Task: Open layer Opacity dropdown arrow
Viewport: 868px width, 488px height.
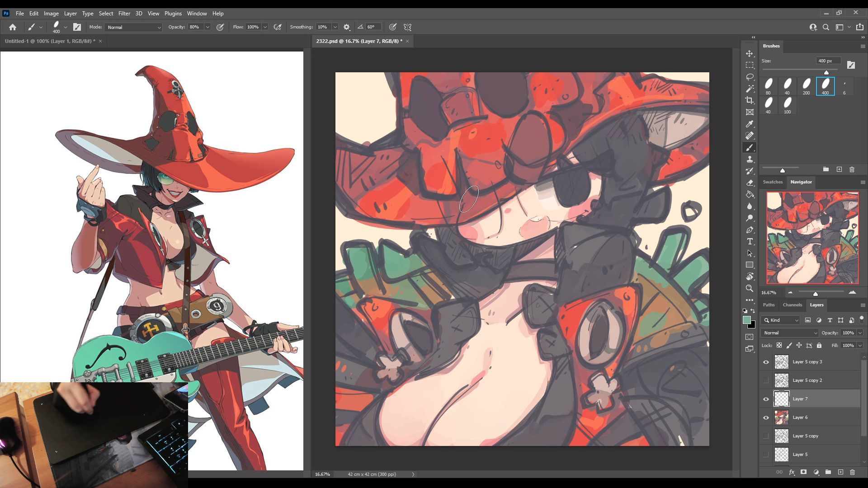Action: 860,333
